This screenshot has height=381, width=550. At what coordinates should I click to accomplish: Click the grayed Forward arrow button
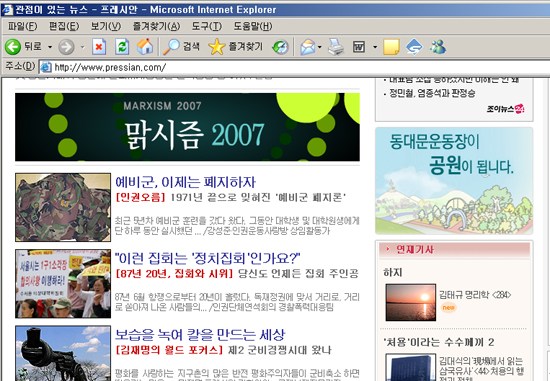tap(66, 47)
